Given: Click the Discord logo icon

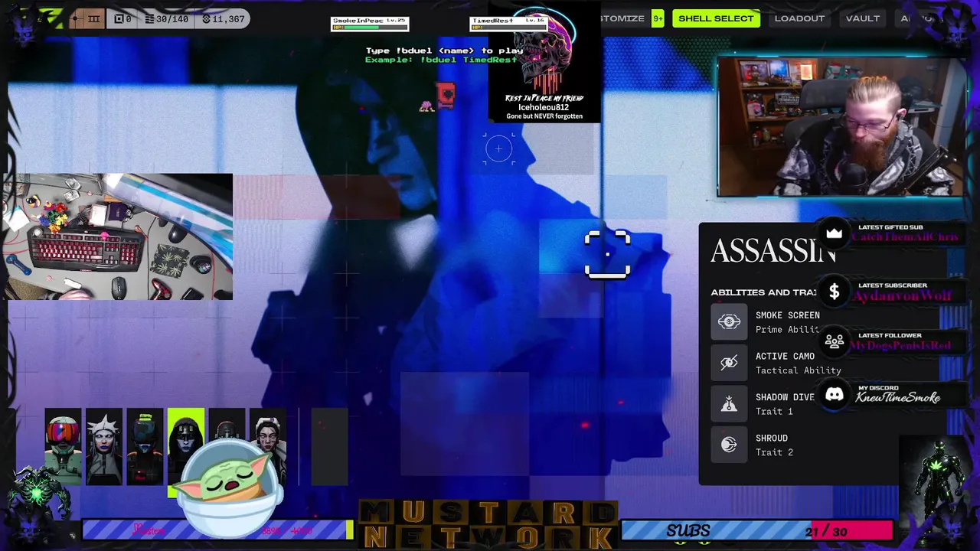Looking at the screenshot, I should click(x=835, y=394).
